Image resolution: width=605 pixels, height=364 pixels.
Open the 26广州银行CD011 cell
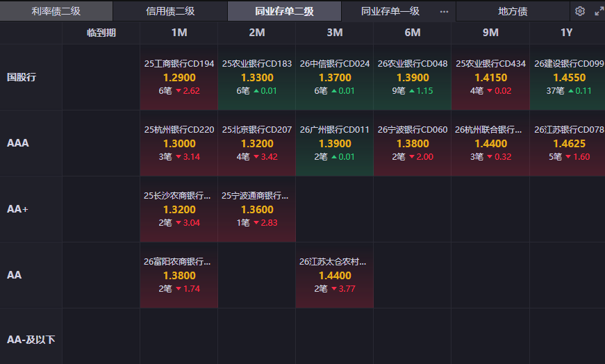tap(335, 143)
